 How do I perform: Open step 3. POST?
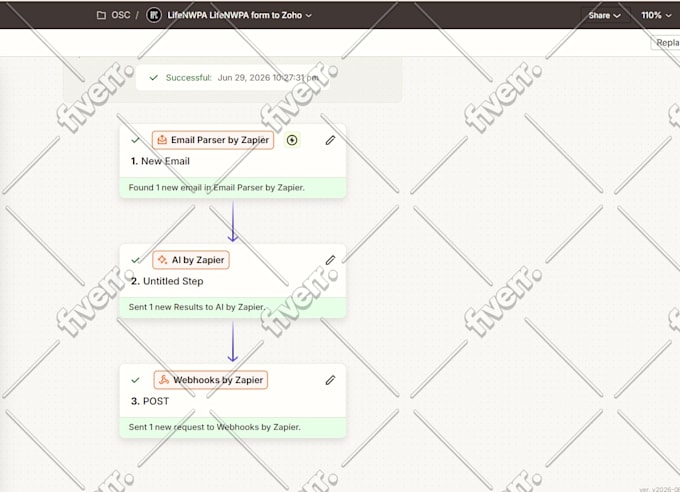click(150, 401)
